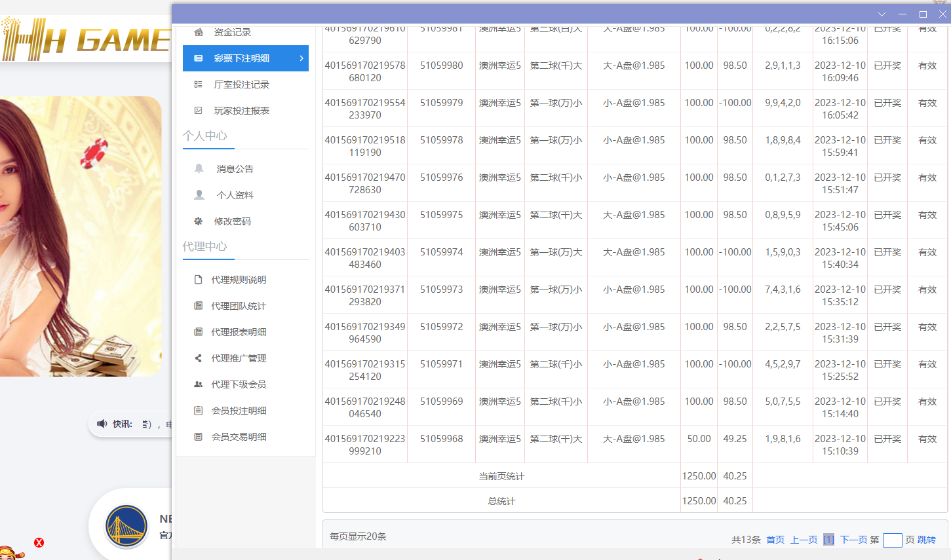Click 已开奖 status in row 51059972
Screen dimensions: 951x560
[887, 327]
